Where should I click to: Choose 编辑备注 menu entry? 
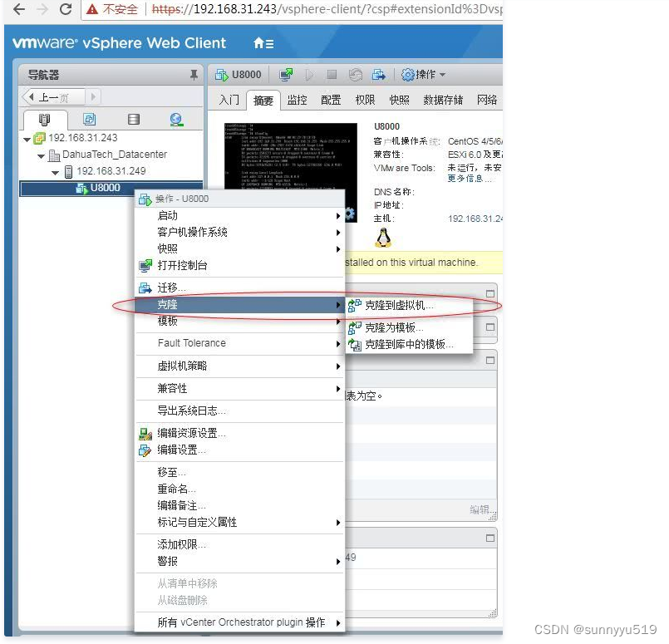pyautogui.click(x=239, y=506)
